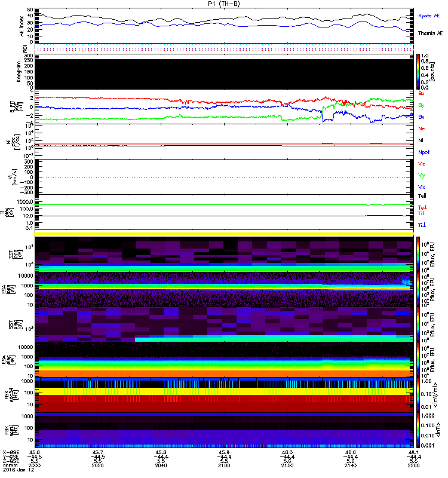Click inside the ESA electron spectrogram panel

[x=224, y=360]
